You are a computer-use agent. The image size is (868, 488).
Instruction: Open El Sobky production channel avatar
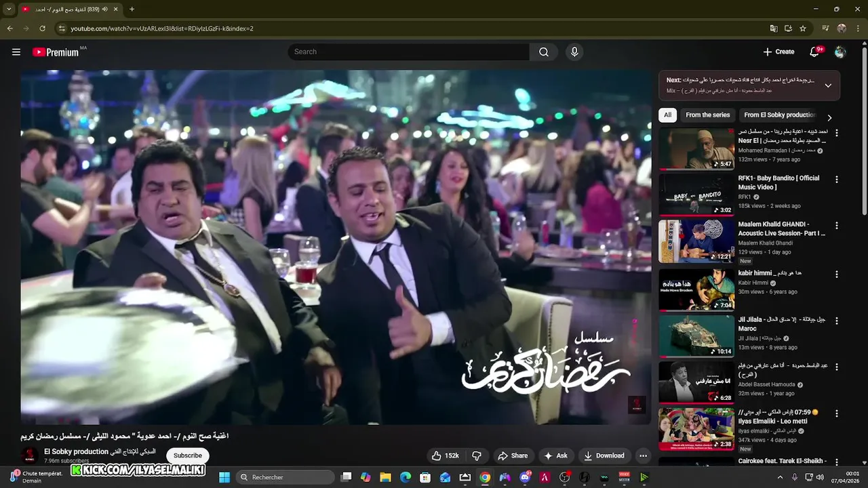pos(30,455)
